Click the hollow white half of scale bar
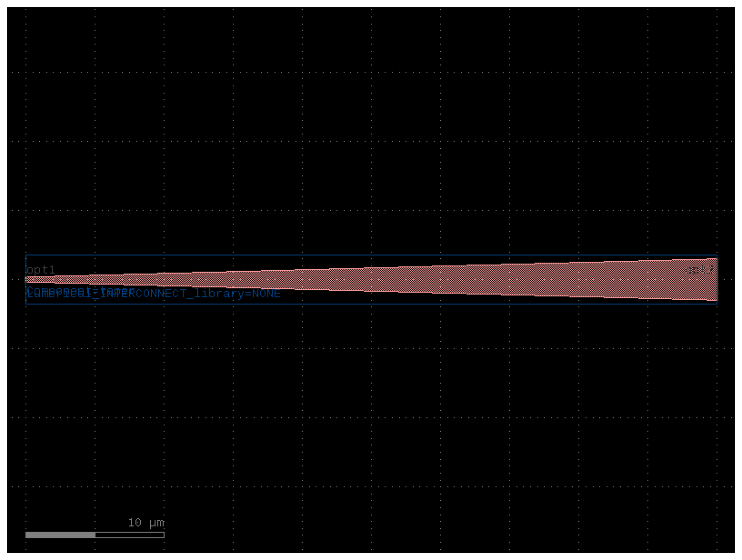Screen dimensions: 742x560 [129, 535]
